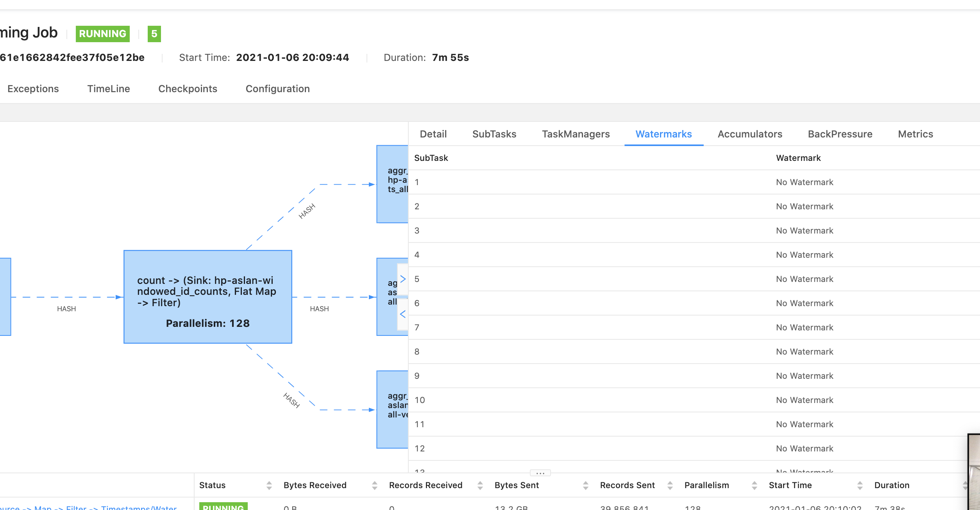Go to the Metrics tab
This screenshot has width=980, height=510.
pyautogui.click(x=915, y=134)
